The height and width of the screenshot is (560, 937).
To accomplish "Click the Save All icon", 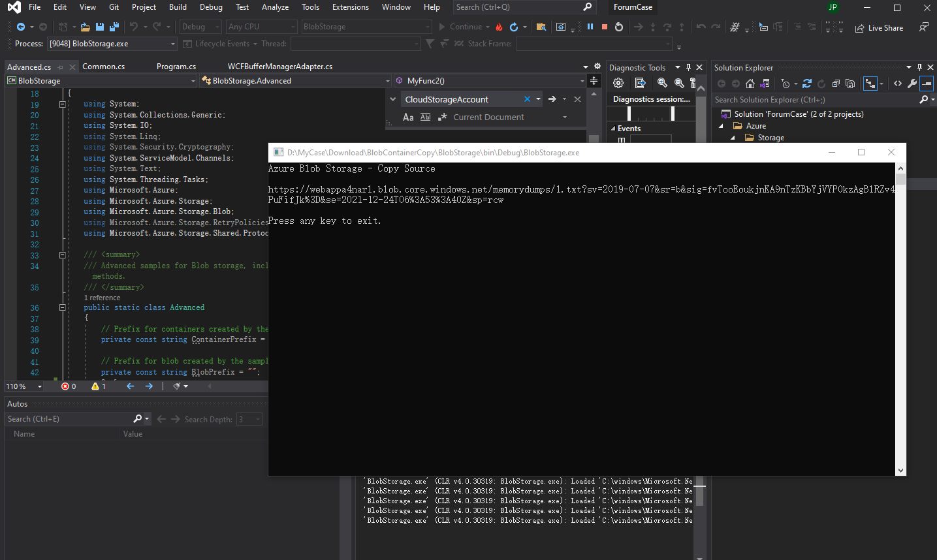I will point(114,27).
